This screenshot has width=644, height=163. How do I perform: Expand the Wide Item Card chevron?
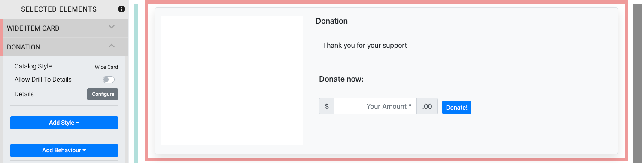tap(112, 27)
